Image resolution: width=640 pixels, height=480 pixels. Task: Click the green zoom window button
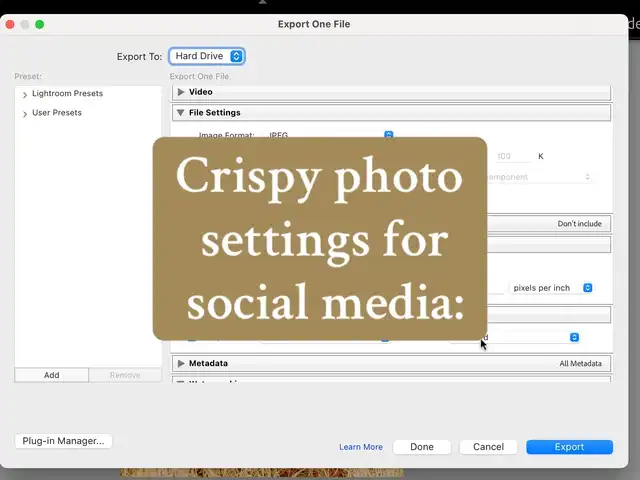coord(39,24)
